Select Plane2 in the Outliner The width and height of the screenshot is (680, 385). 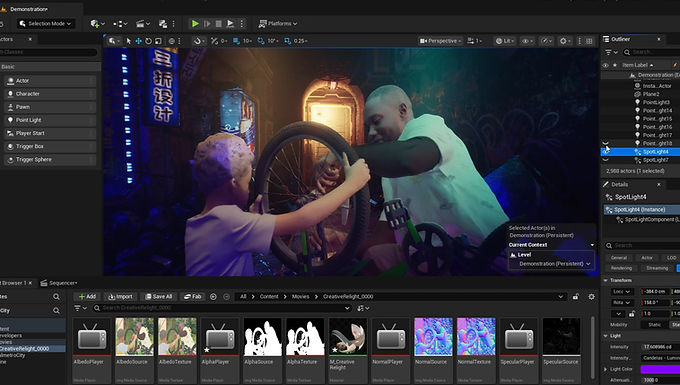tap(651, 94)
